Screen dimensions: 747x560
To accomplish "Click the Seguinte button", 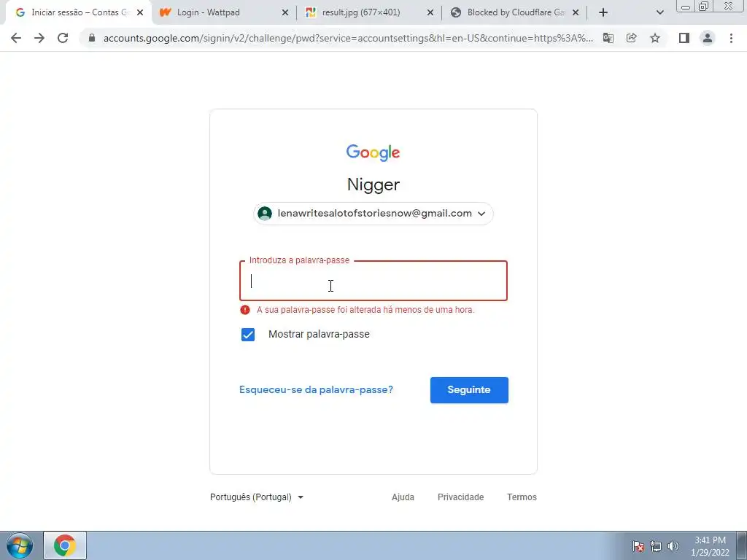I will click(x=469, y=390).
